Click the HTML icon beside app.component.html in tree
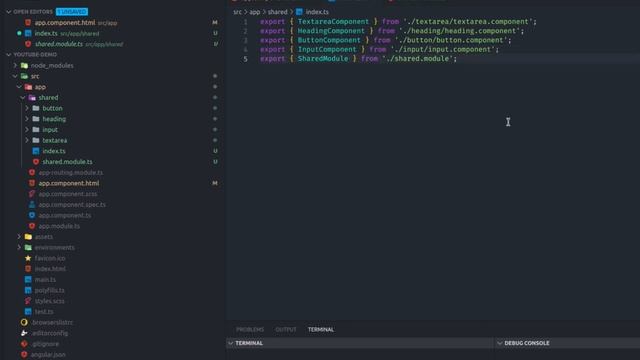The height and width of the screenshot is (360, 640). [x=32, y=183]
